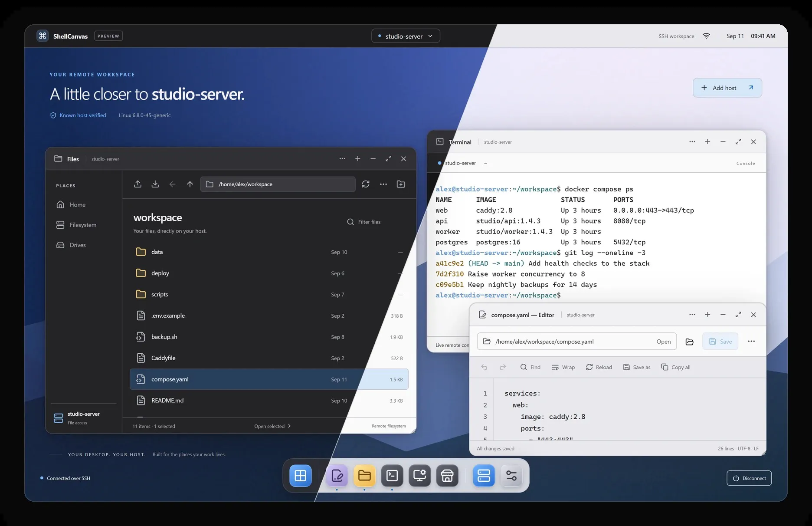Image resolution: width=812 pixels, height=526 pixels.
Task: Go up one folder in Files
Action: [x=190, y=184]
